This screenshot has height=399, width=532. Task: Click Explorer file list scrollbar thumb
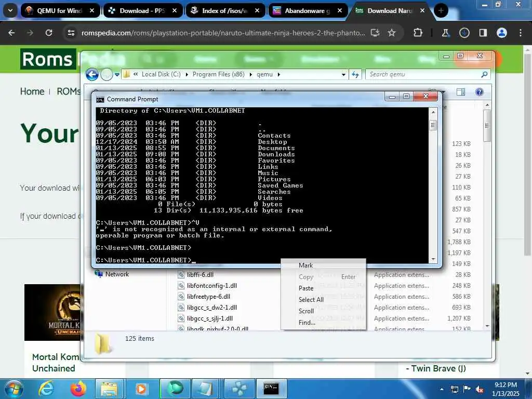coord(487,126)
